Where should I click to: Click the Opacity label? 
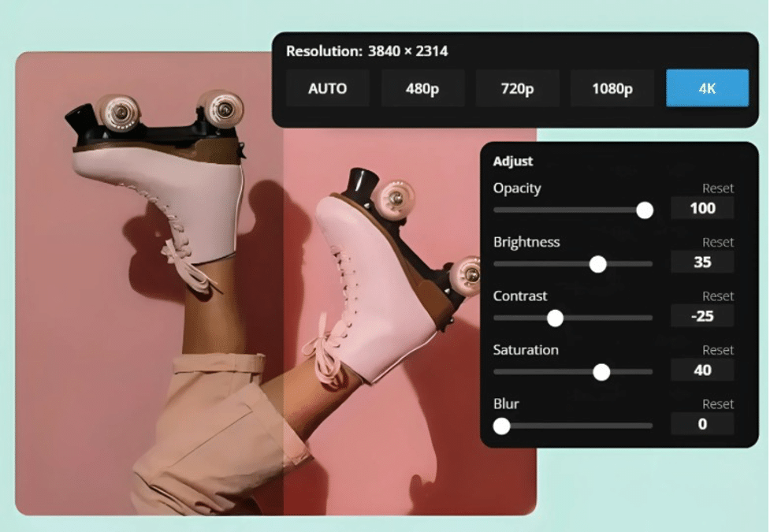[x=517, y=188]
